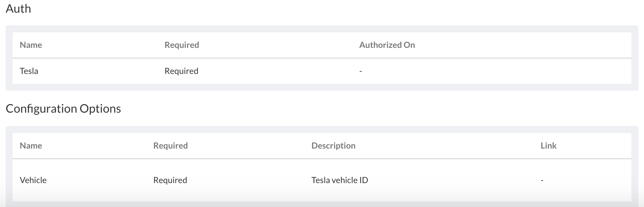Click Required value in the Vehicle row
The width and height of the screenshot is (644, 207).
[x=170, y=180]
